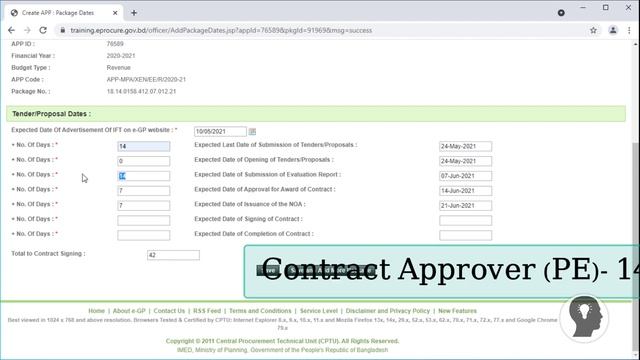This screenshot has height=360, width=640.
Task: Close the Create APP Package Dates tab
Action: click(x=115, y=13)
